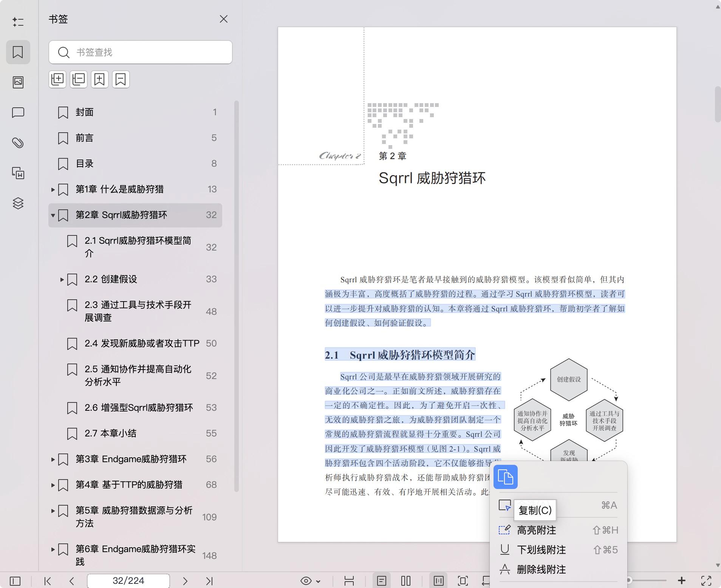Expand the 第4章 基于TTP的威胁狩猎 bookmark
This screenshot has width=721, height=588.
tap(53, 485)
